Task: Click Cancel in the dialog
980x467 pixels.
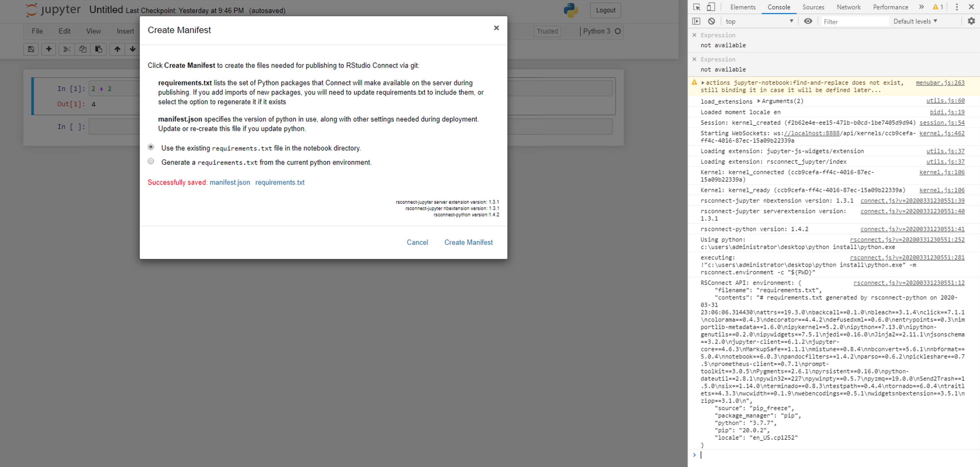Action: point(417,242)
